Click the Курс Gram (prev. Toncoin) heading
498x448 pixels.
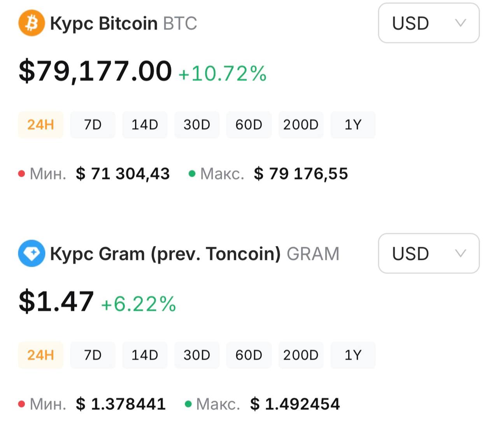tap(165, 254)
